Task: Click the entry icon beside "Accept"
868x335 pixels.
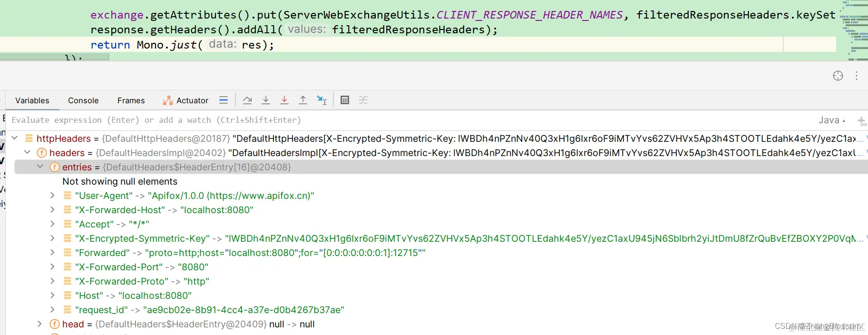Action: [68, 224]
